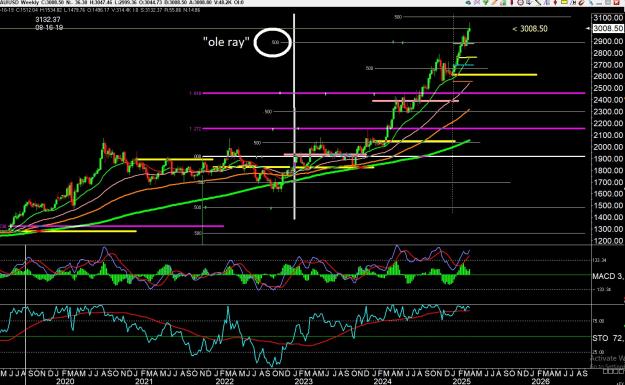625x385 pixels.
Task: Click the 2024 year label on time axis
Action: (382, 381)
